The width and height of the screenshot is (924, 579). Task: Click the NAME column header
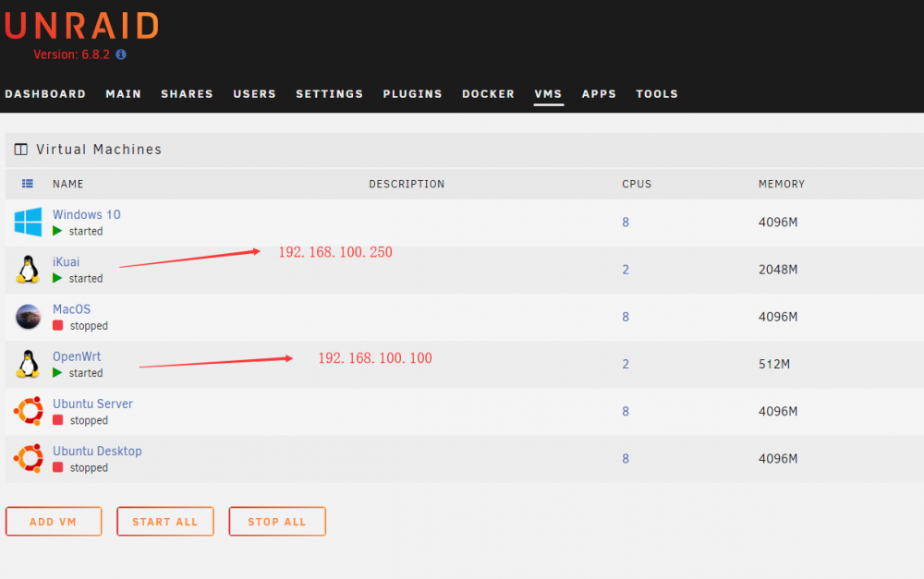click(x=67, y=184)
